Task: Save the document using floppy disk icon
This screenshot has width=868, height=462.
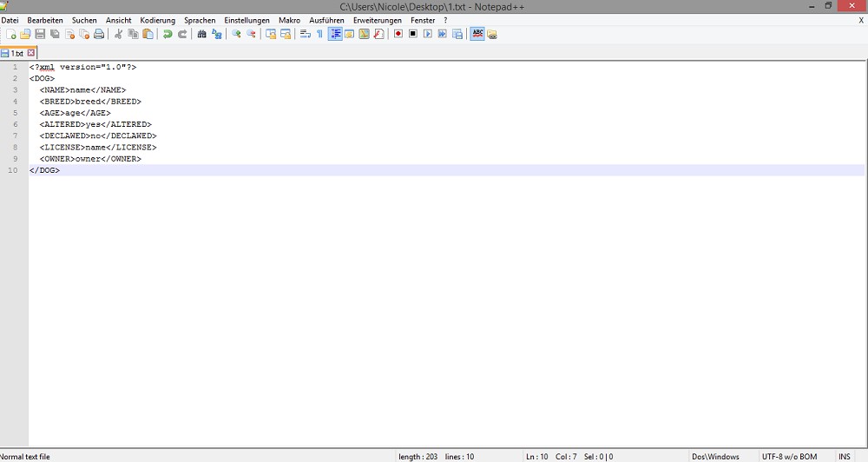Action: [40, 34]
